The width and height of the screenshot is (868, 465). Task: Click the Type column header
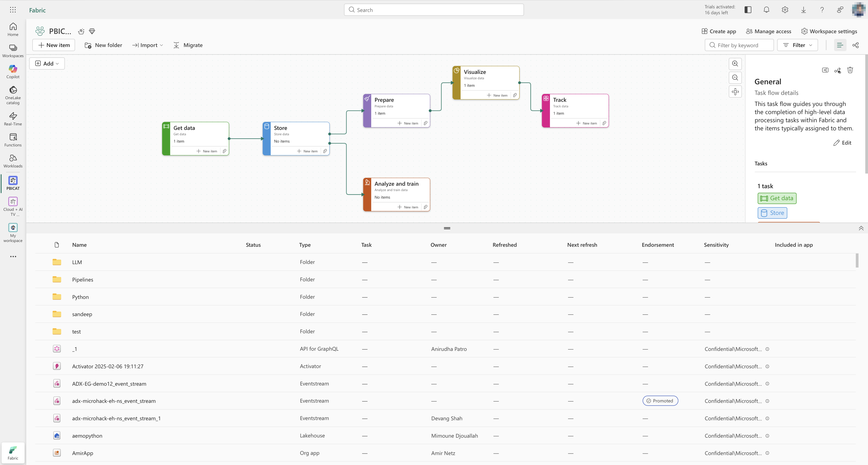[x=305, y=245]
